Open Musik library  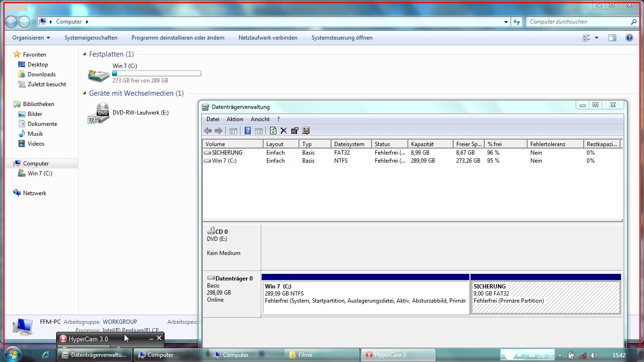coord(35,134)
